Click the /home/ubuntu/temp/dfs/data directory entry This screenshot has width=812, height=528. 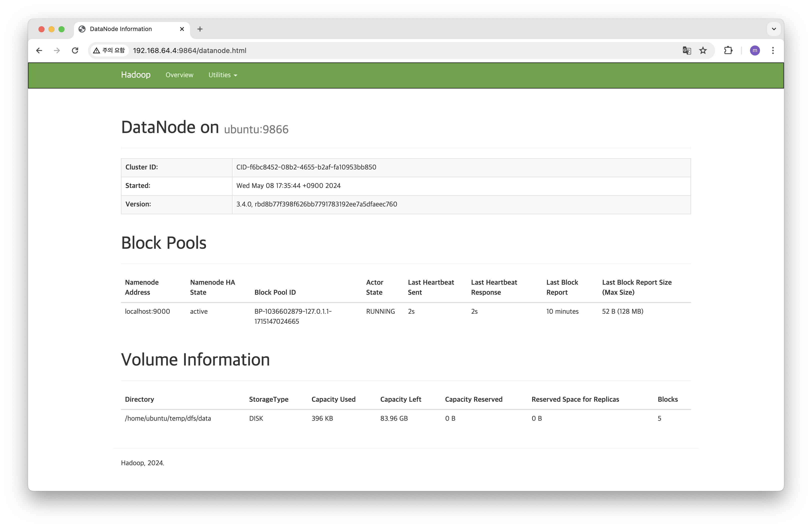point(168,418)
